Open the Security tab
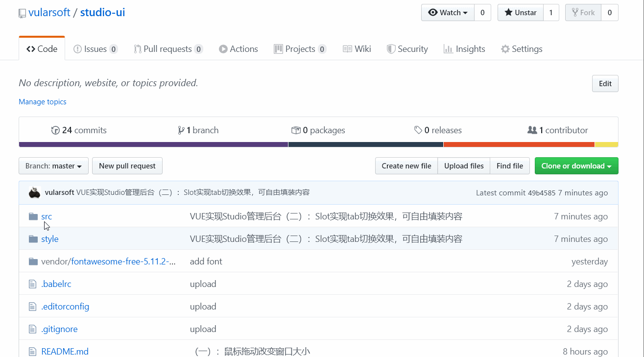644x357 pixels. (407, 49)
